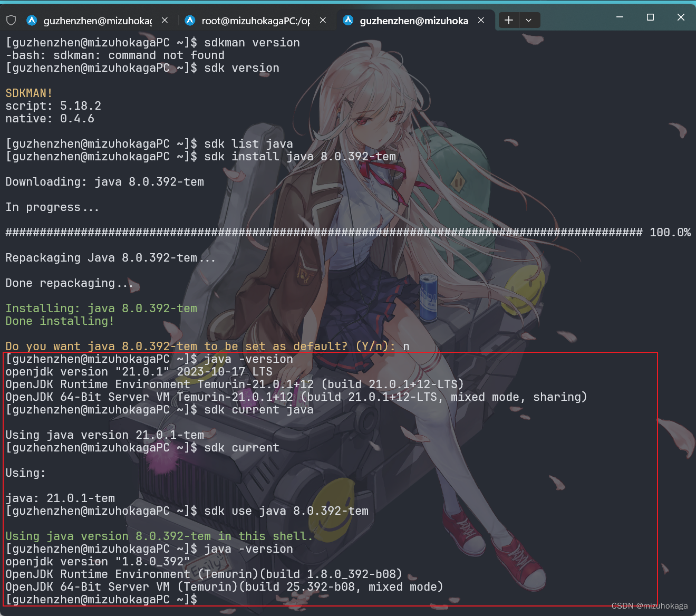Screen dimensions: 696x616
Task: Click the 'Done repackaging...' line
Action: 69,283
